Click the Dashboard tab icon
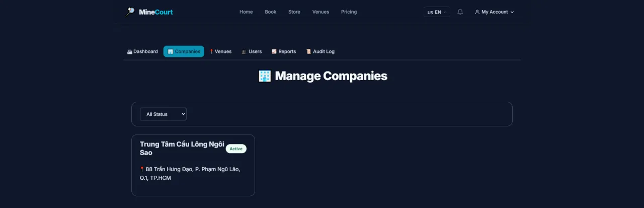The image size is (644, 208). click(x=129, y=51)
